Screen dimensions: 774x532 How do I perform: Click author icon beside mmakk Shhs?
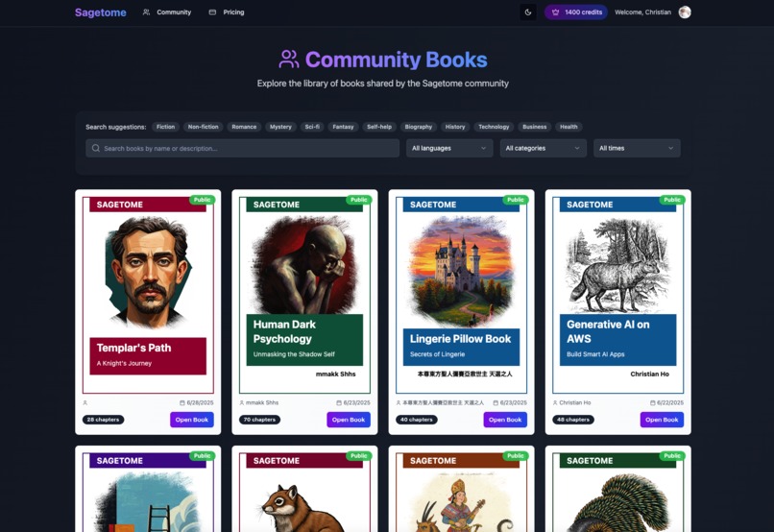[241, 402]
